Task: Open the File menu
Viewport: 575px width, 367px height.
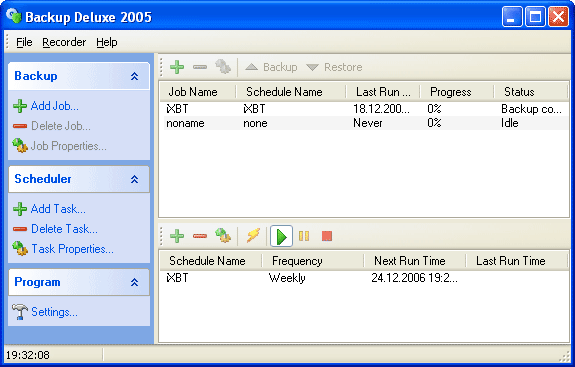Action: click(24, 42)
